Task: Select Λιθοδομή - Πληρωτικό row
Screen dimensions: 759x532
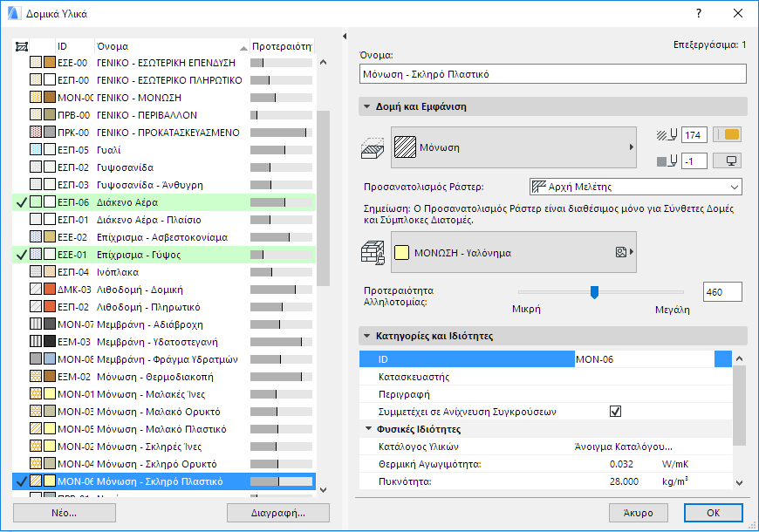Action: click(164, 307)
